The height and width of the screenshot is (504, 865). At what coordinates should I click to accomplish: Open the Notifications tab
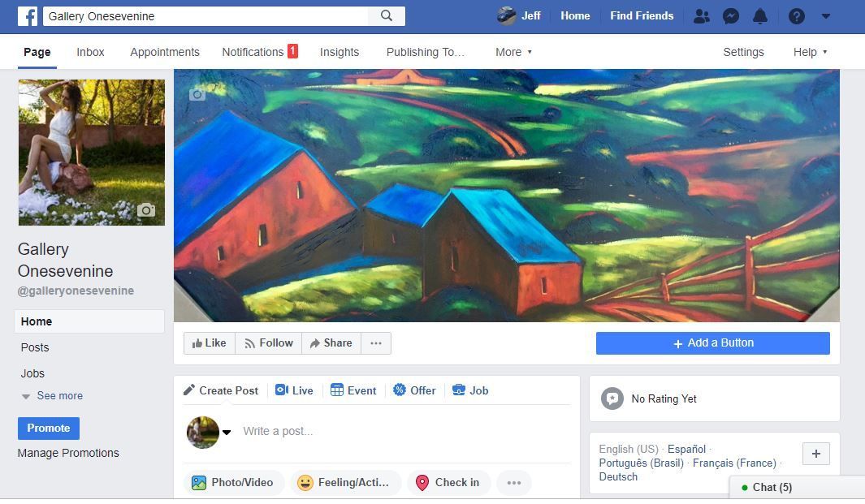(x=260, y=52)
